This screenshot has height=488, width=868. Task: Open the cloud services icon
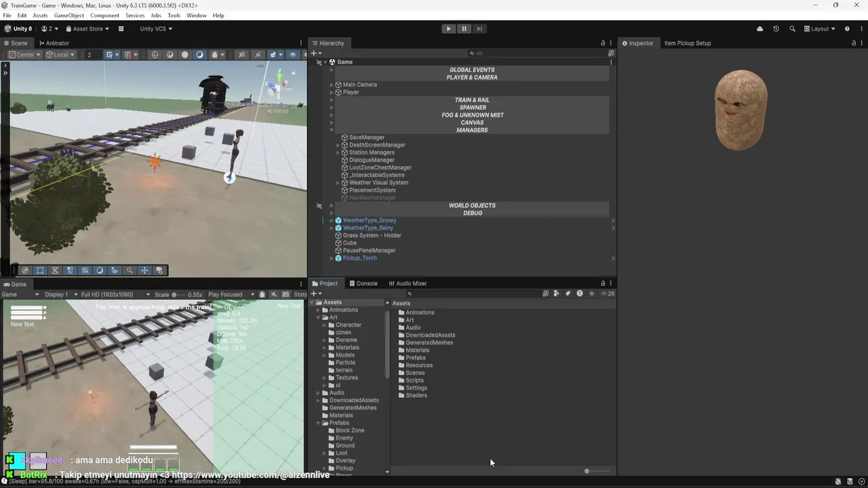coord(759,28)
